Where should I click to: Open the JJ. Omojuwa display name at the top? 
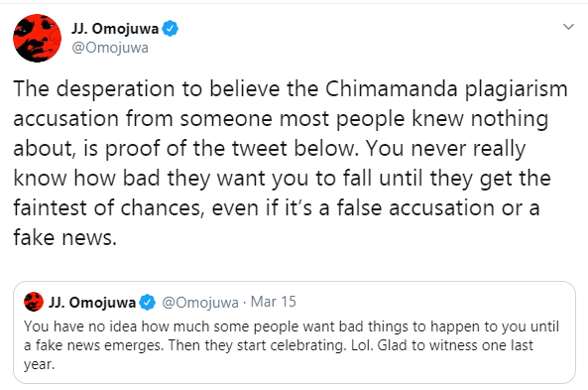115,29
